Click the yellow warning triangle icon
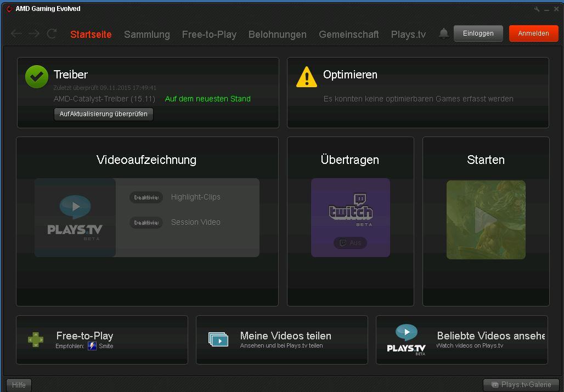The width and height of the screenshot is (564, 392). pos(307,77)
